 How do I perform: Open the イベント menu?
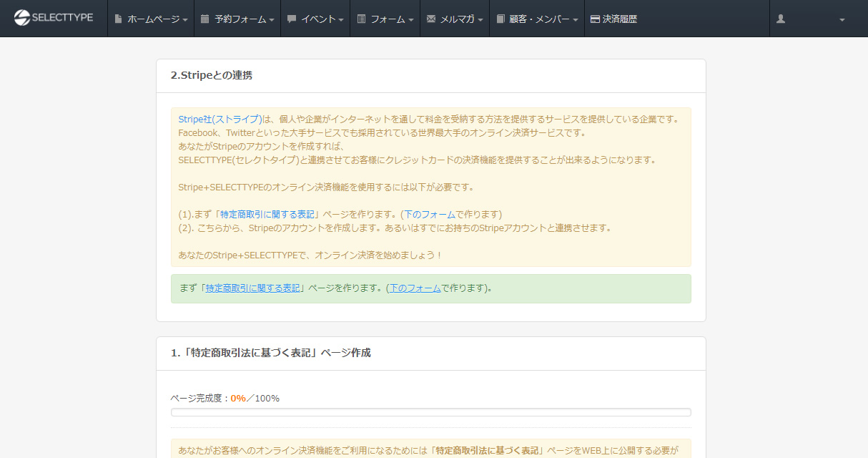click(x=318, y=19)
